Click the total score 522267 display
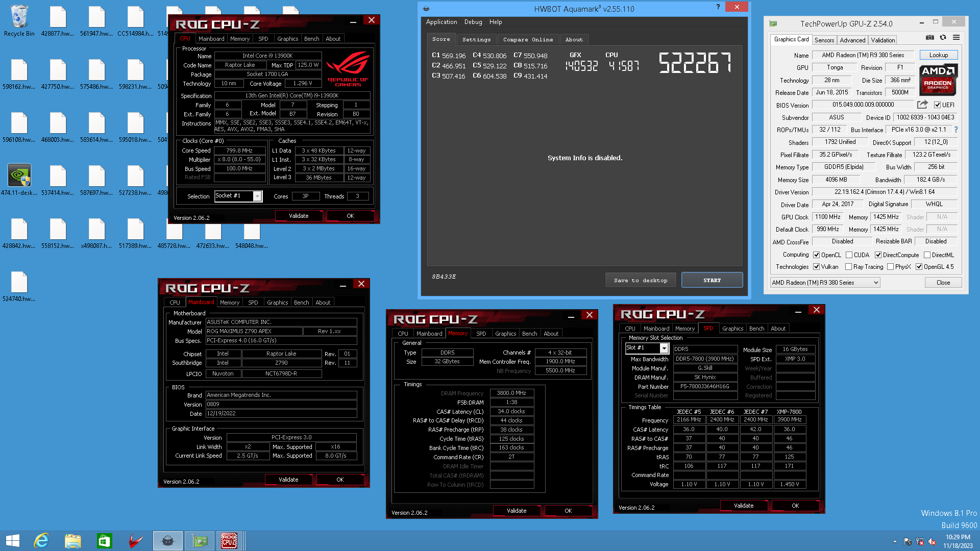Image resolution: width=980 pixels, height=551 pixels. 695,63
